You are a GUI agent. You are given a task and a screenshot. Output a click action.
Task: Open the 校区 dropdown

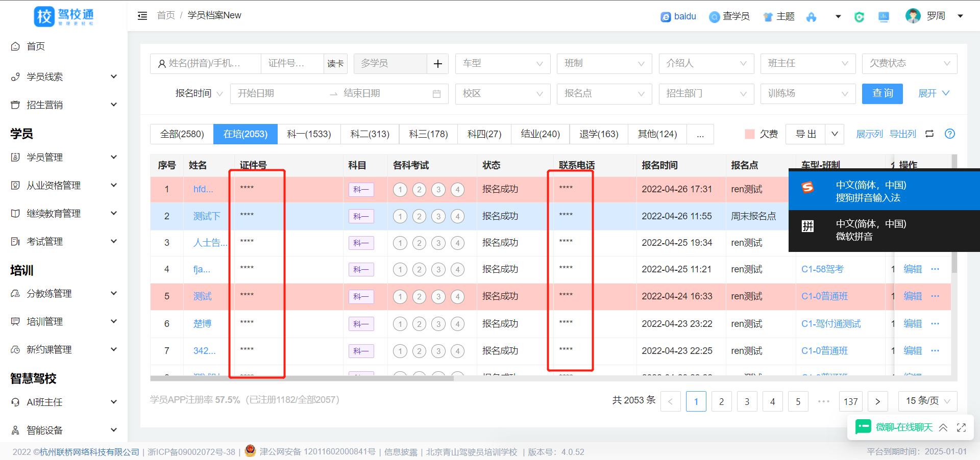click(x=503, y=94)
